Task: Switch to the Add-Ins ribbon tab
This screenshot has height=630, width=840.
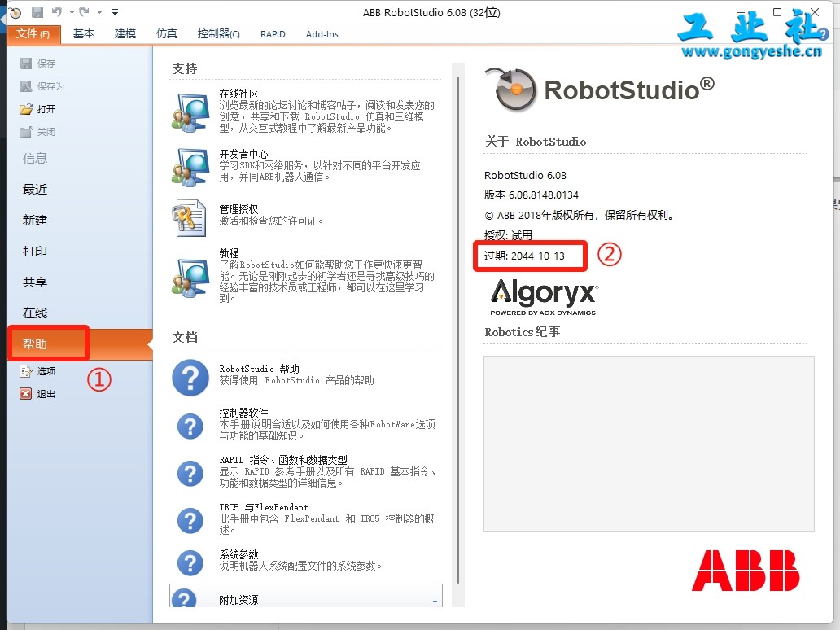Action: [322, 34]
